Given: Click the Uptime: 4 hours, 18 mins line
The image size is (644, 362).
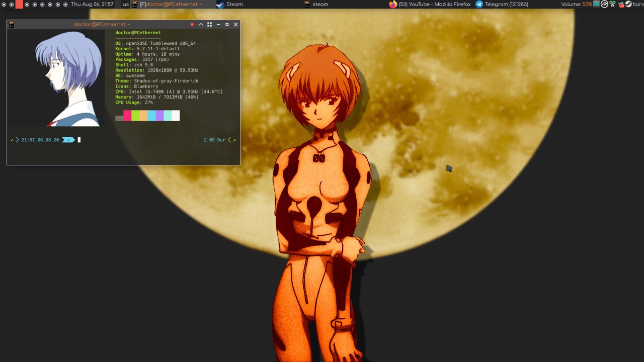Looking at the screenshot, I should (147, 54).
